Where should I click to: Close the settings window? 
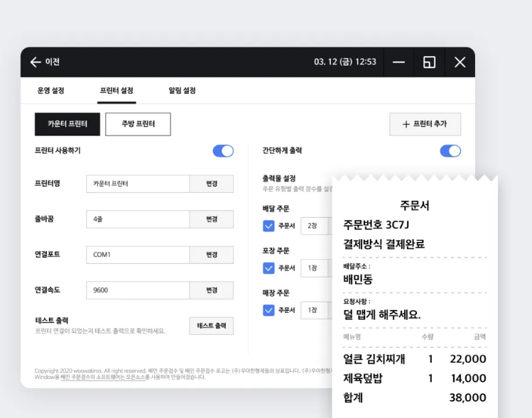(460, 62)
